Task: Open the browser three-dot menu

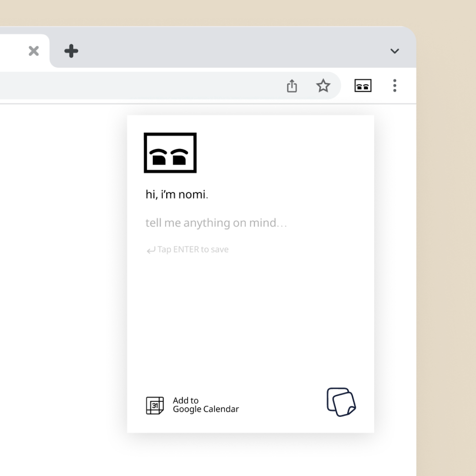Action: pyautogui.click(x=394, y=86)
